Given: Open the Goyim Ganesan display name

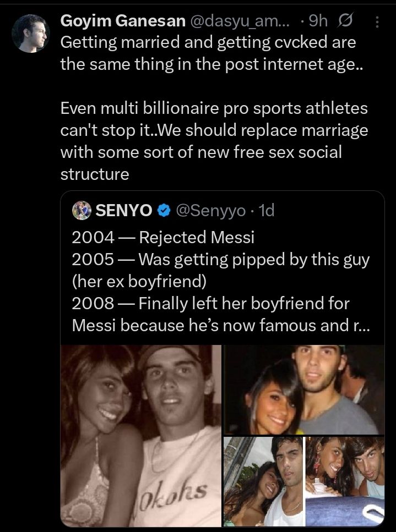Looking at the screenshot, I should pos(122,21).
